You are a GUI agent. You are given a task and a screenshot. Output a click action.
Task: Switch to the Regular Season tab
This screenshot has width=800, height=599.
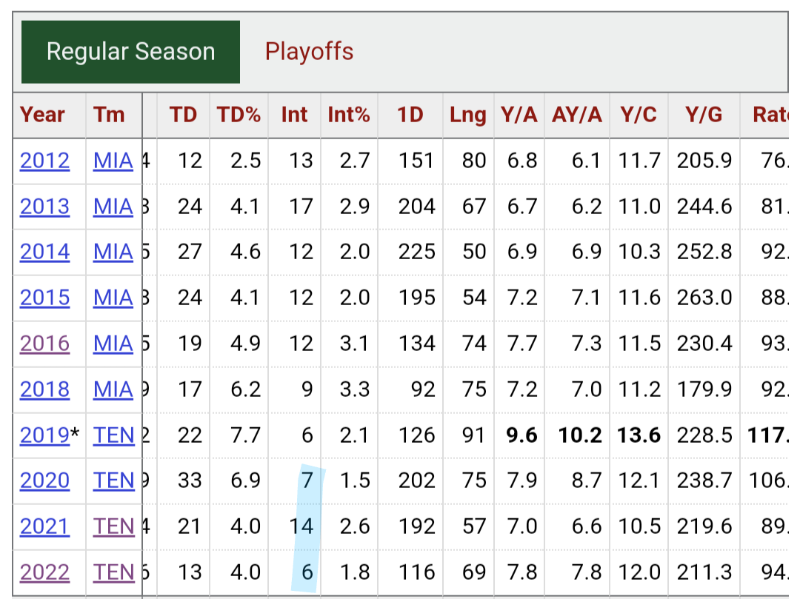pos(130,52)
